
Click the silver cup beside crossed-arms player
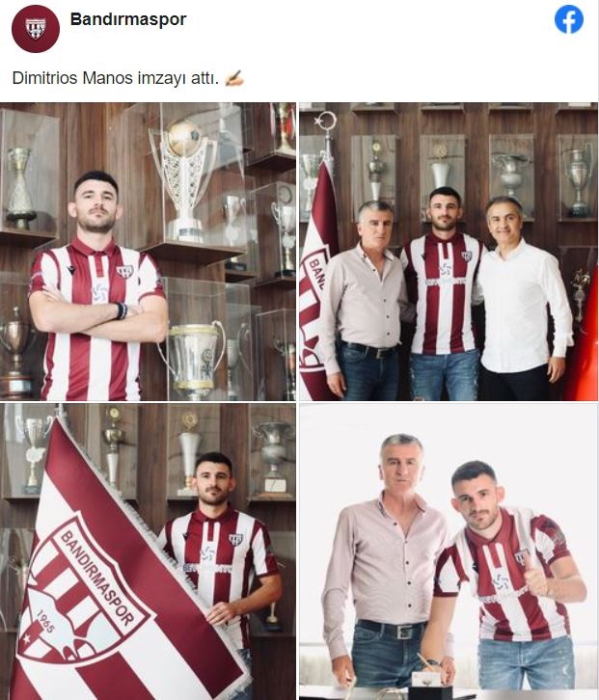point(193,360)
